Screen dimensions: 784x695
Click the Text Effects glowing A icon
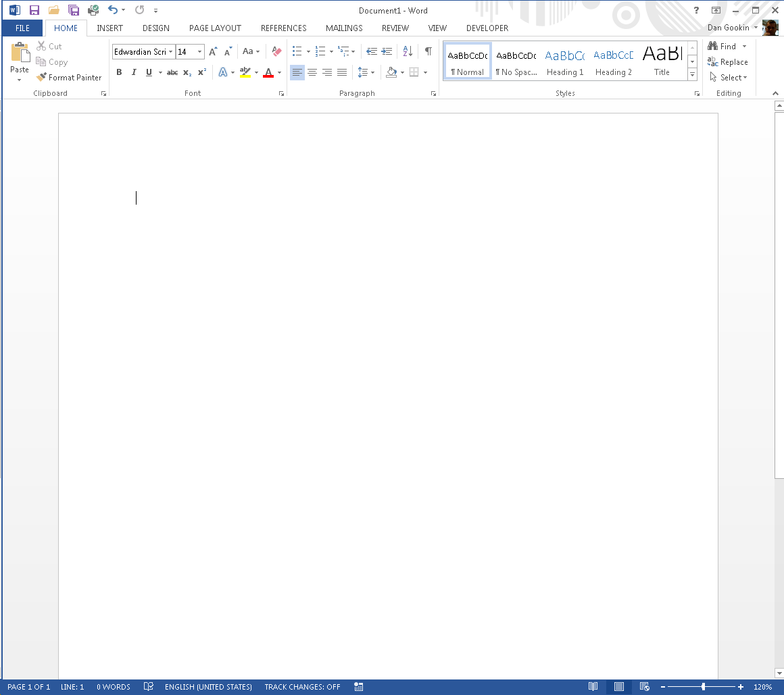[x=222, y=72]
